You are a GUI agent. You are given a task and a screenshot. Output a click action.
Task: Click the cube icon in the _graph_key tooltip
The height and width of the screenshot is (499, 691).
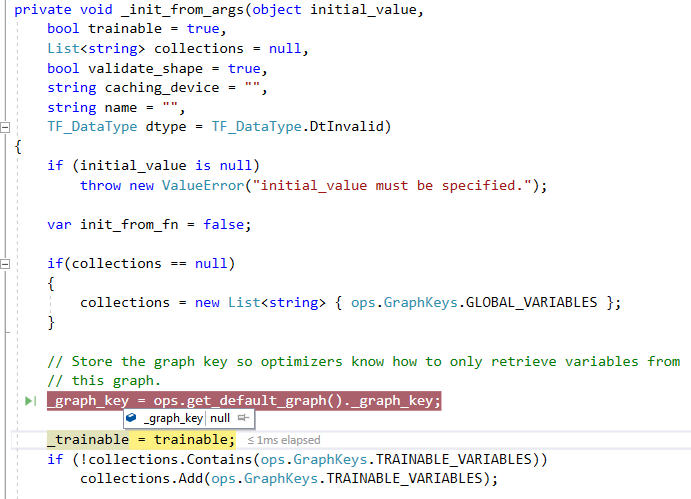131,417
